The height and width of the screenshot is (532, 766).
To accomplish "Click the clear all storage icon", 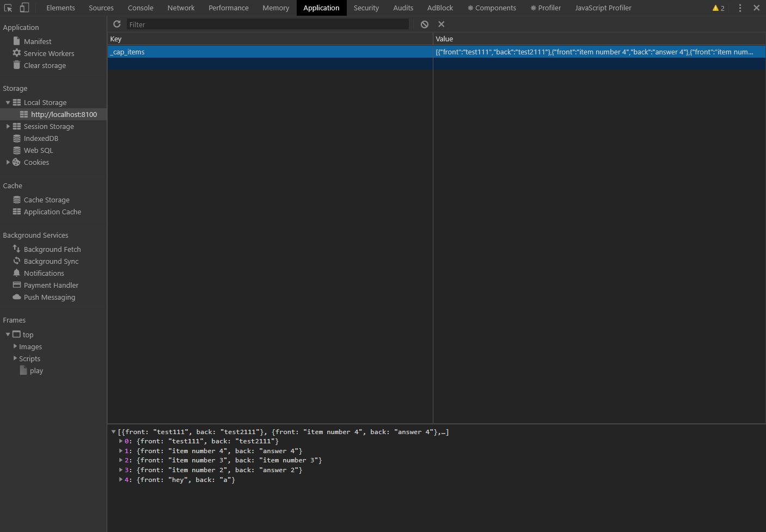I will [x=425, y=24].
